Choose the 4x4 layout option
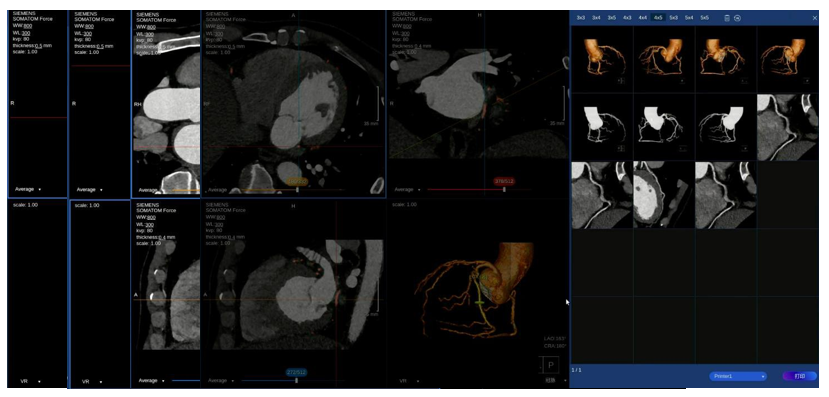 coord(642,17)
